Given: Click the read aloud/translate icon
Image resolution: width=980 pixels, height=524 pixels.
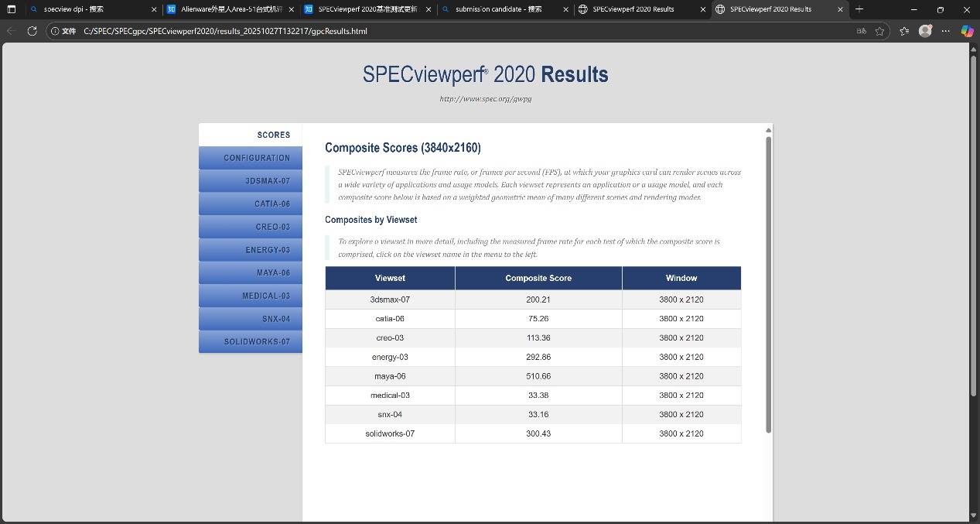Looking at the screenshot, I should tap(861, 31).
